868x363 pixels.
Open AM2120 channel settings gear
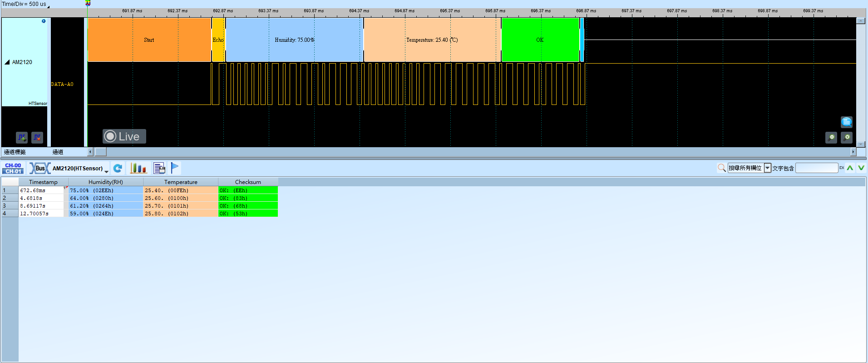click(x=44, y=21)
